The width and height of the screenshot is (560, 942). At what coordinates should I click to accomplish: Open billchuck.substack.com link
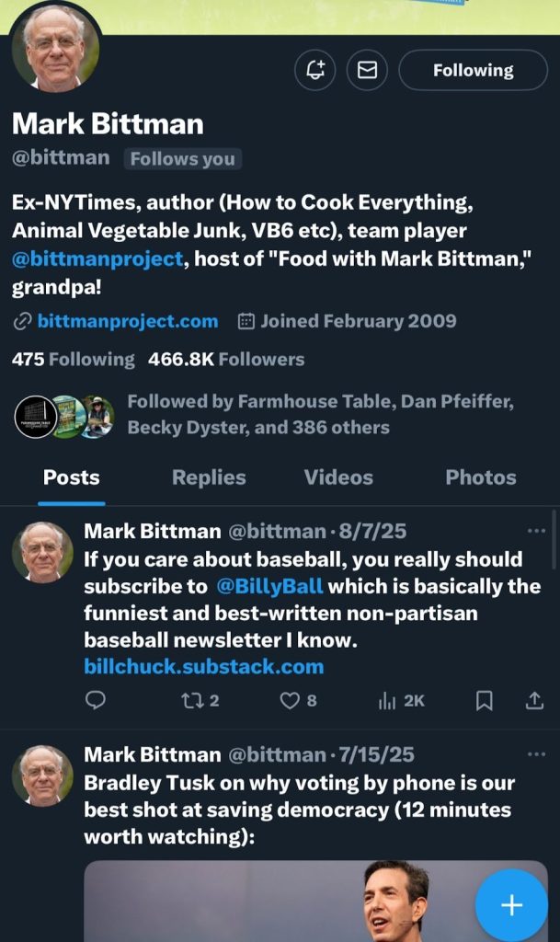pyautogui.click(x=203, y=666)
